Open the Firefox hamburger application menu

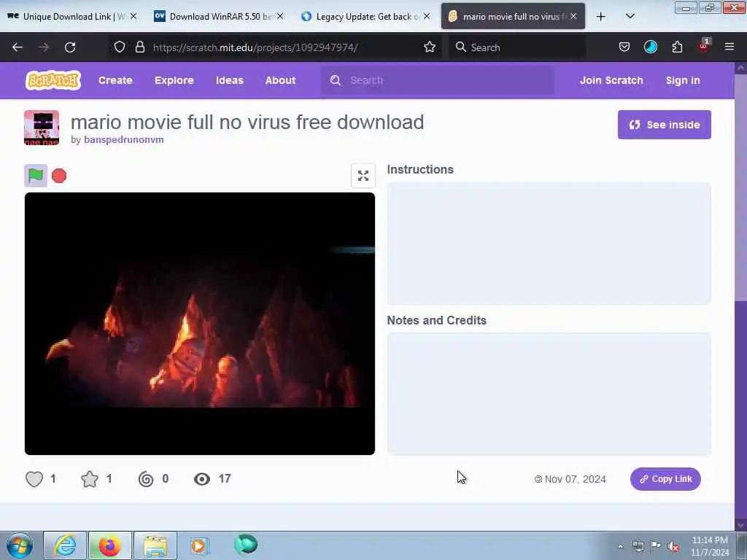click(x=729, y=47)
